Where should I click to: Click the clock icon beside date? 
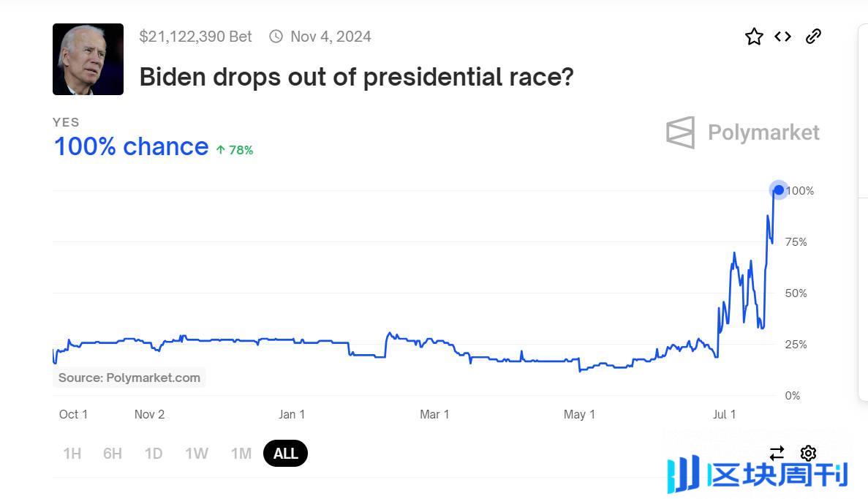coord(276,37)
